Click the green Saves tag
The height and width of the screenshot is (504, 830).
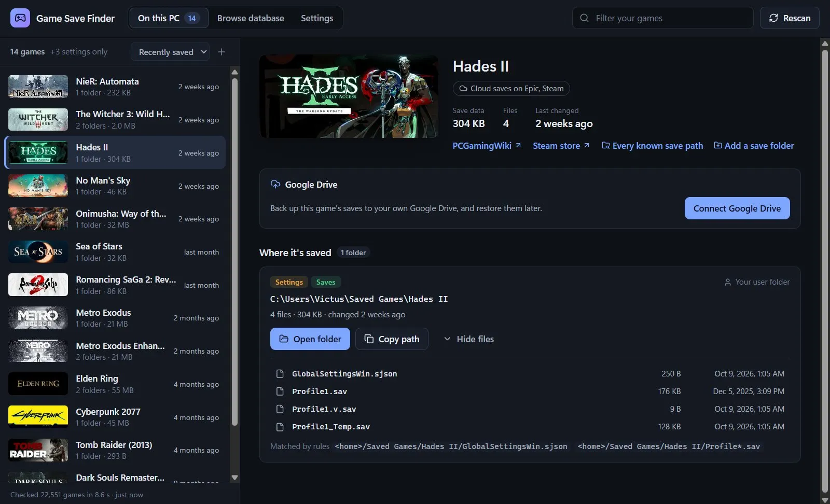point(326,282)
